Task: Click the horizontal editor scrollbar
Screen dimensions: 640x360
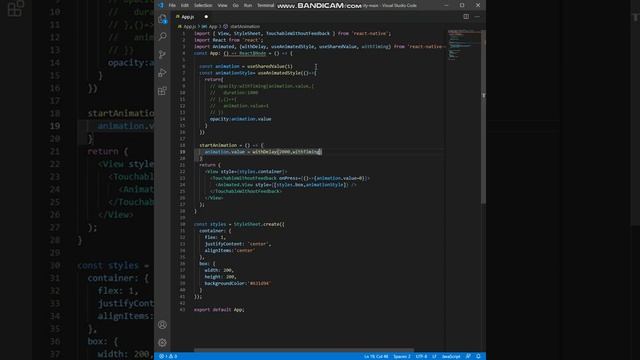Action: tap(304, 350)
